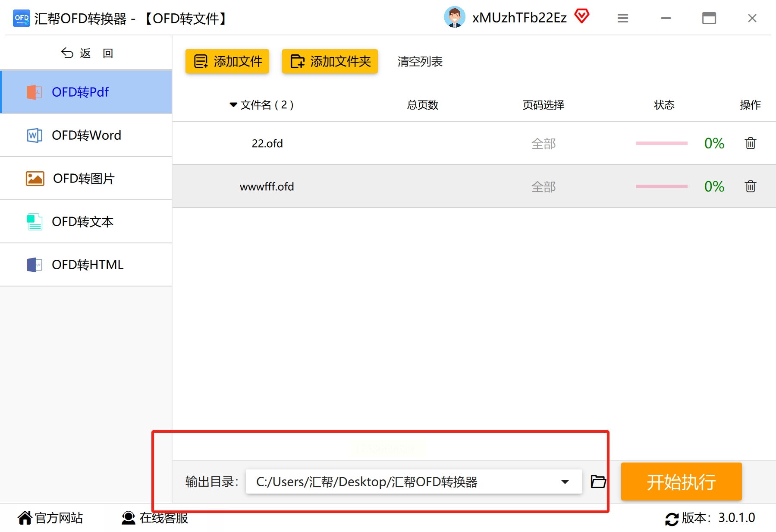Click the 操作 column header

click(750, 105)
